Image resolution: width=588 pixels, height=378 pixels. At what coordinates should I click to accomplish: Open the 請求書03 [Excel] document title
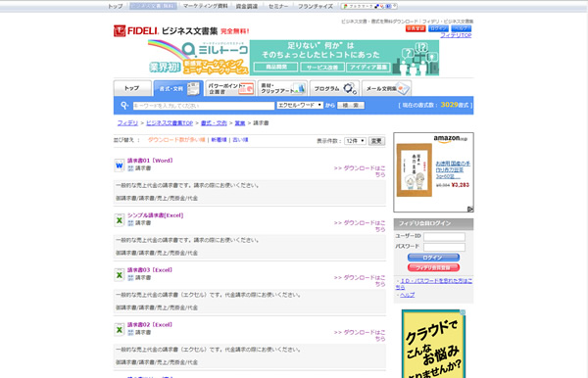pos(150,269)
